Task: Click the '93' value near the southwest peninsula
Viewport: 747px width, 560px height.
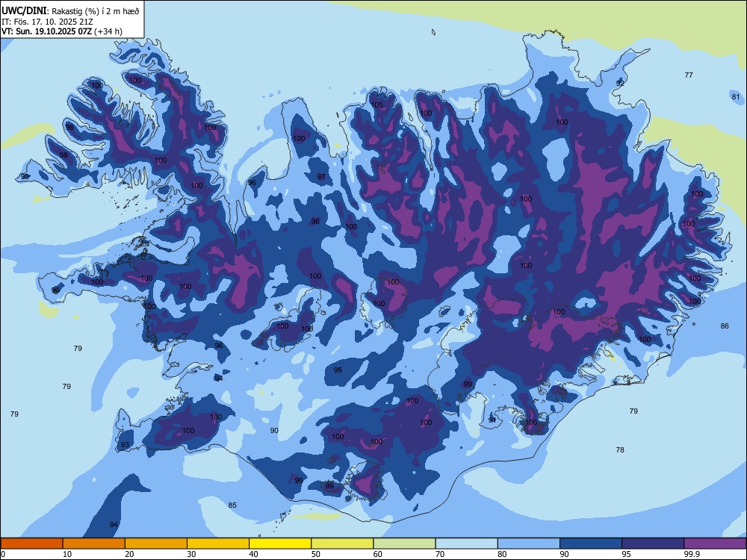Action: (125, 445)
